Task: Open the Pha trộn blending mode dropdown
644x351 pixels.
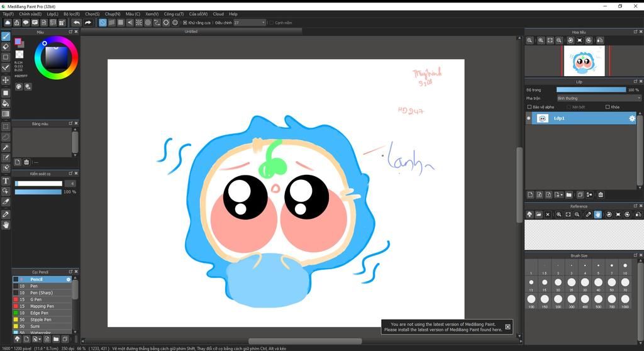Action: [x=599, y=98]
